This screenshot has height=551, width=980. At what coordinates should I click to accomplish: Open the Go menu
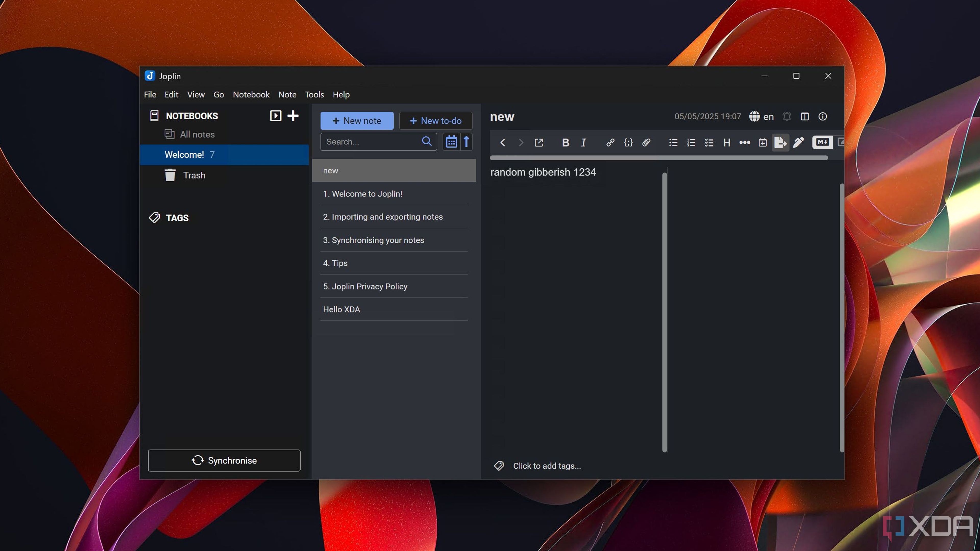tap(218, 94)
